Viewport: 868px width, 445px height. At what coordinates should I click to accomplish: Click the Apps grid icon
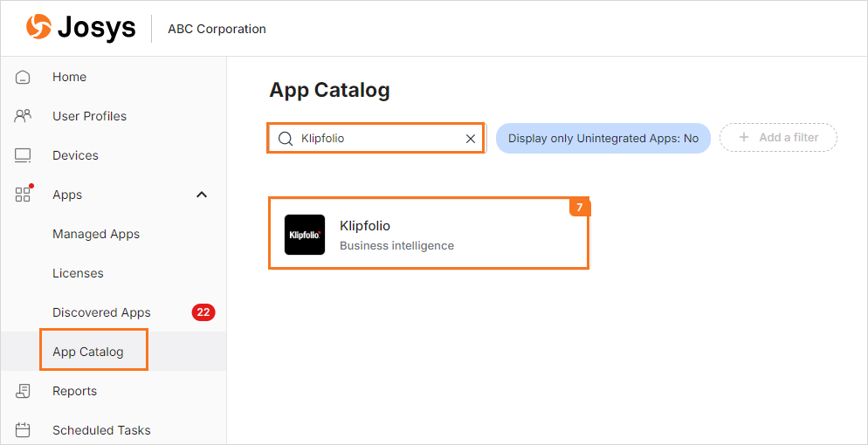23,195
